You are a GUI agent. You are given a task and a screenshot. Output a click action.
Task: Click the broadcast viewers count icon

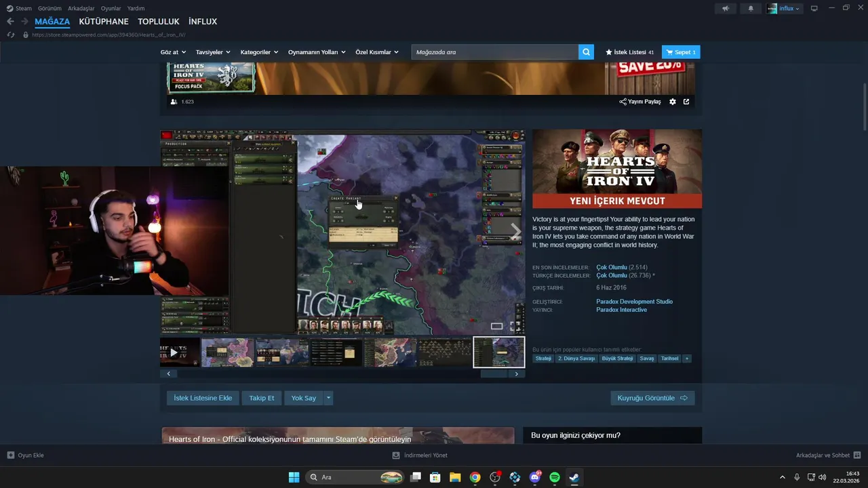point(174,102)
